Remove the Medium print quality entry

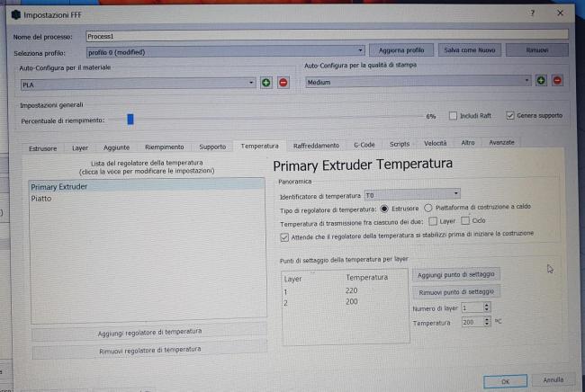557,80
